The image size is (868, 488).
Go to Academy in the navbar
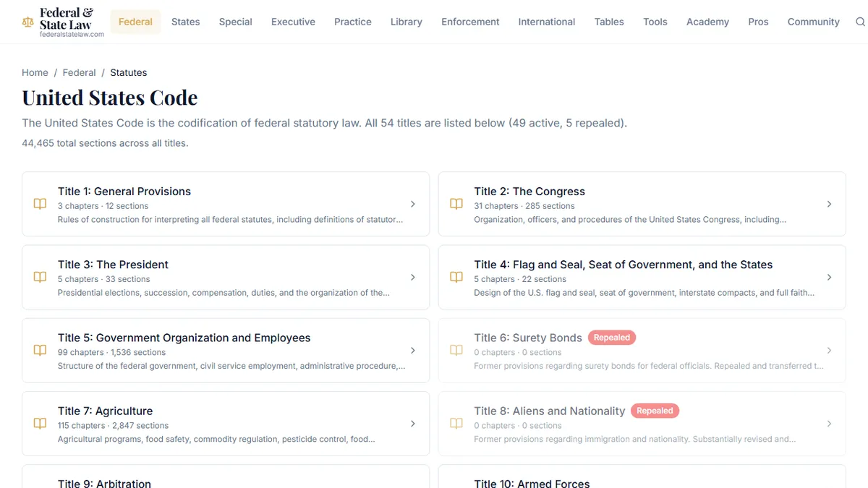point(707,22)
